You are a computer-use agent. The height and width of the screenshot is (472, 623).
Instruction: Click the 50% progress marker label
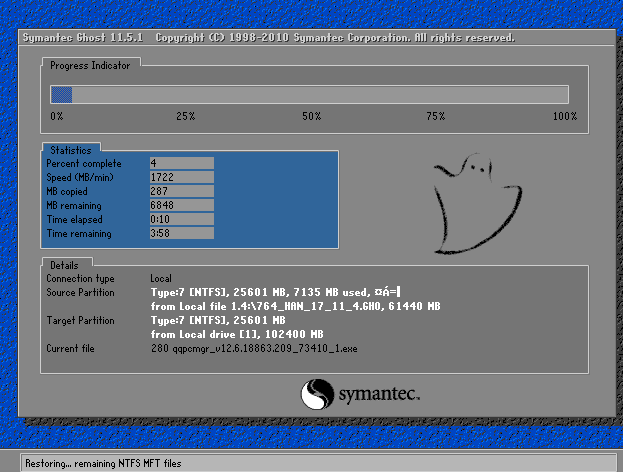tap(312, 116)
